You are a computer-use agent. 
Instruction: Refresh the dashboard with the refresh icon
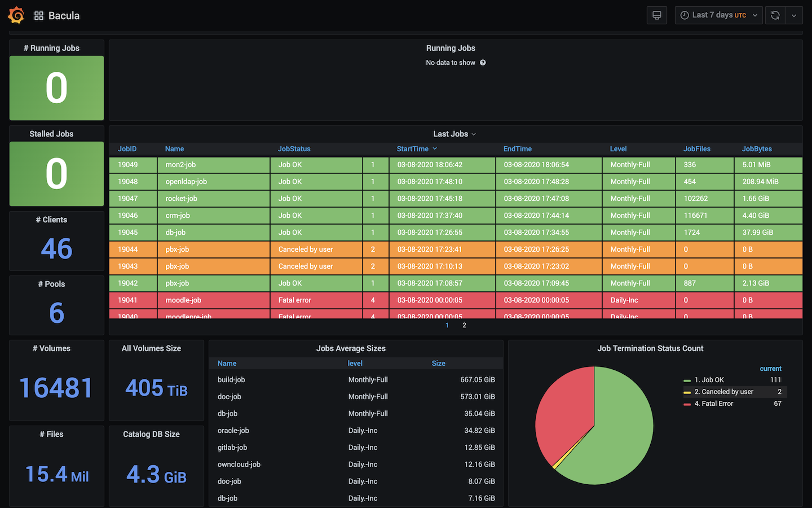(x=775, y=15)
